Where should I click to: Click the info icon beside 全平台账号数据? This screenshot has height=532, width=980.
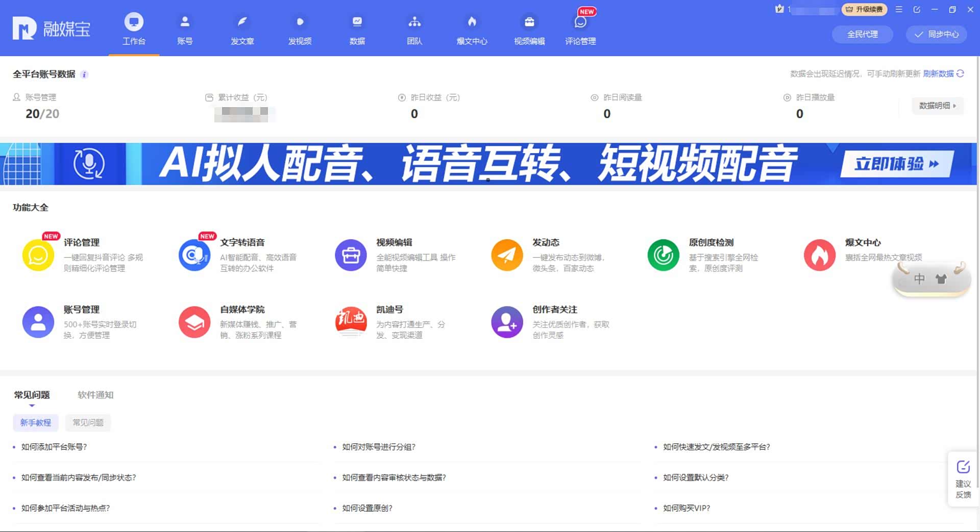click(85, 74)
